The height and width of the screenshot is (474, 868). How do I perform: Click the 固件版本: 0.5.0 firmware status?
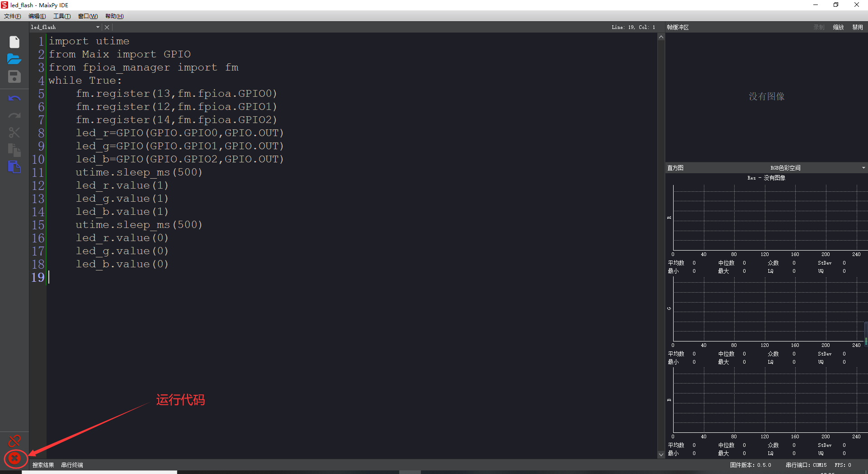750,465
